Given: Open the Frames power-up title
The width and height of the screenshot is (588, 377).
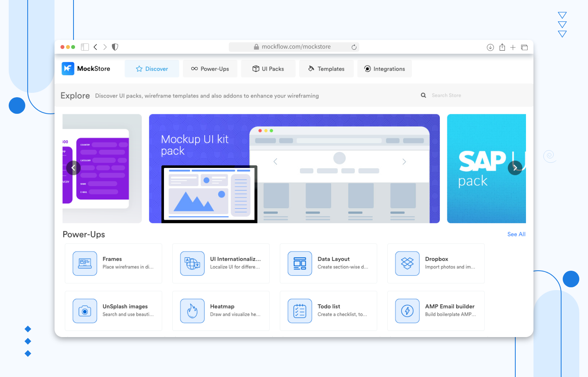Looking at the screenshot, I should click(x=112, y=259).
